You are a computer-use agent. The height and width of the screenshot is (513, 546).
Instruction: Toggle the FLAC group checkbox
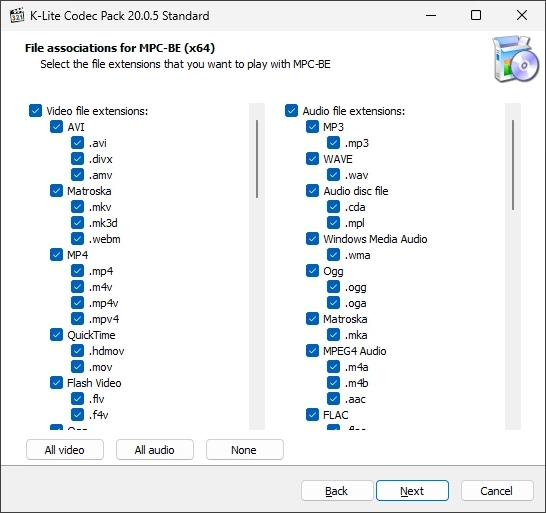point(312,415)
